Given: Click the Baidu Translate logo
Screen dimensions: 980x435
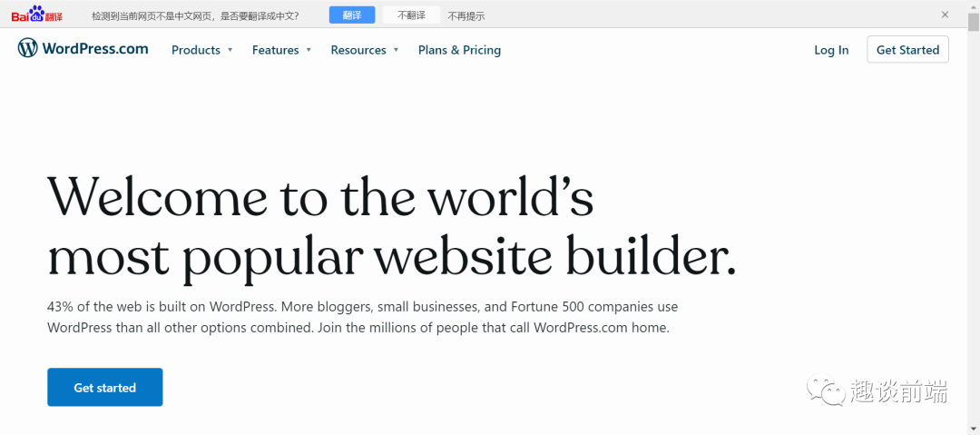Looking at the screenshot, I should pyautogui.click(x=37, y=15).
